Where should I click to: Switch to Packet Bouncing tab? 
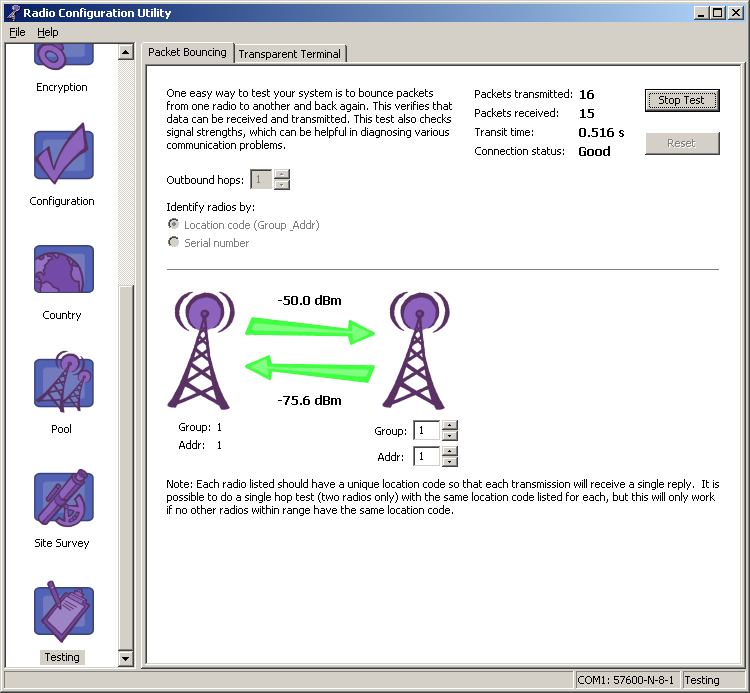(x=187, y=52)
